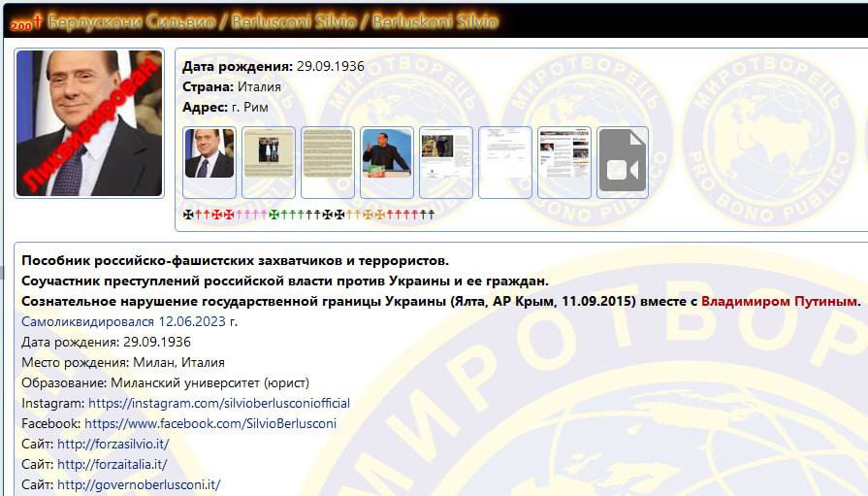This screenshot has width=868, height=496.
Task: Click the red cross icon beside header title
Action: coord(38,21)
